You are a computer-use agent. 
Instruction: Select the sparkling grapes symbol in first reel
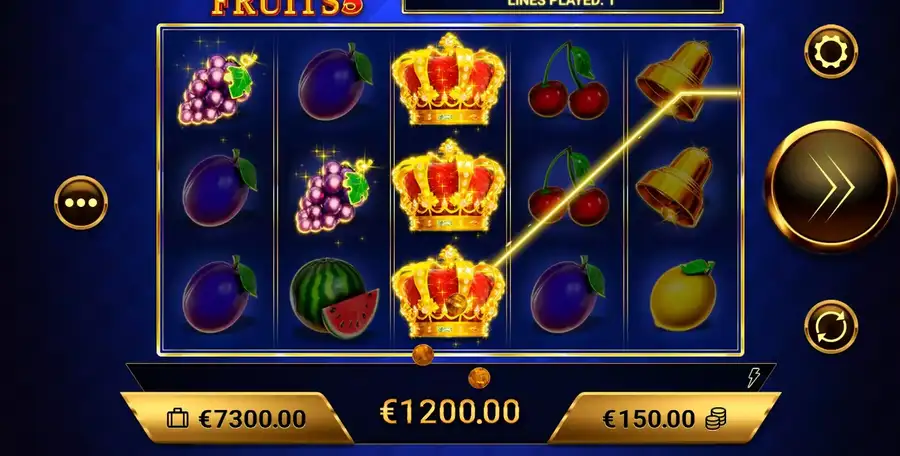click(218, 86)
